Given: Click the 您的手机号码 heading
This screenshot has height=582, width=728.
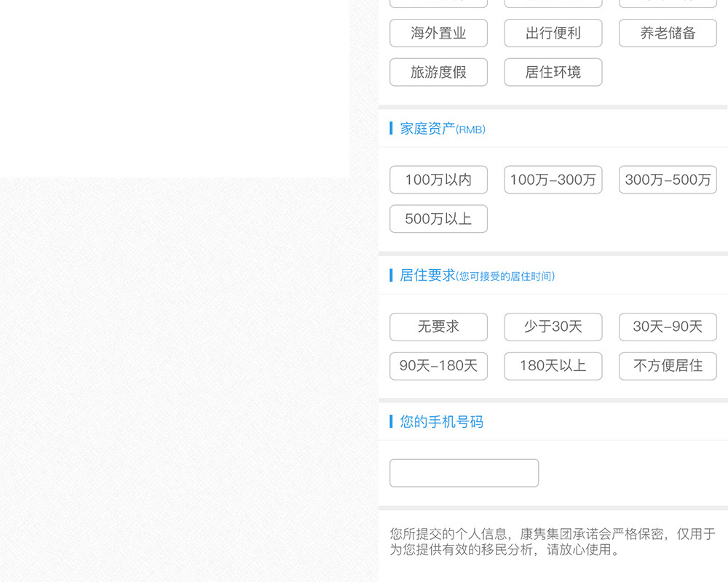Looking at the screenshot, I should pyautogui.click(x=442, y=421).
